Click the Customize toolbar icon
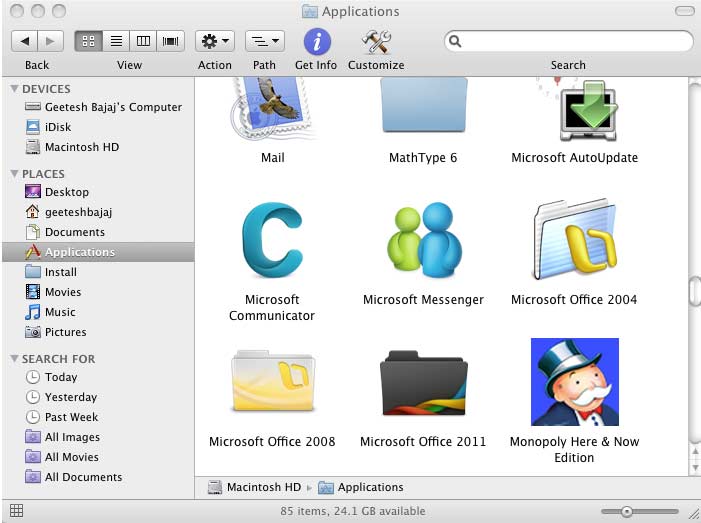Viewport: 701px width, 523px height. [x=376, y=42]
